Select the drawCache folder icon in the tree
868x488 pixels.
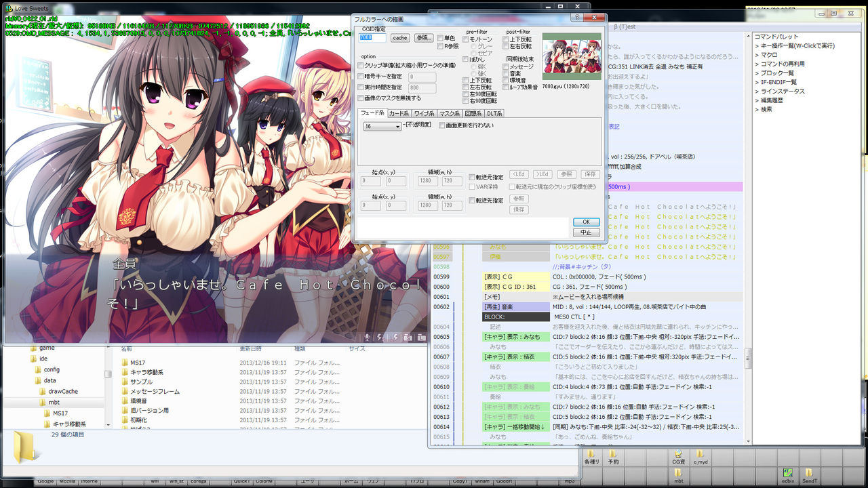(42, 391)
